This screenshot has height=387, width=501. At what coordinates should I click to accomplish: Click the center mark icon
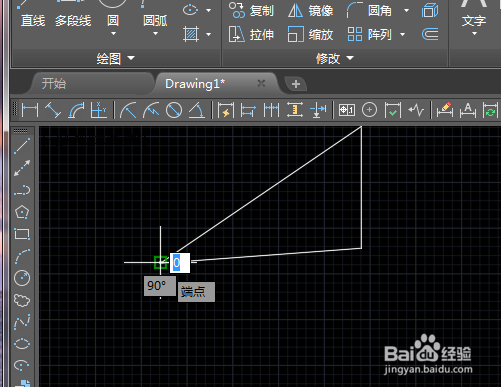tap(369, 110)
